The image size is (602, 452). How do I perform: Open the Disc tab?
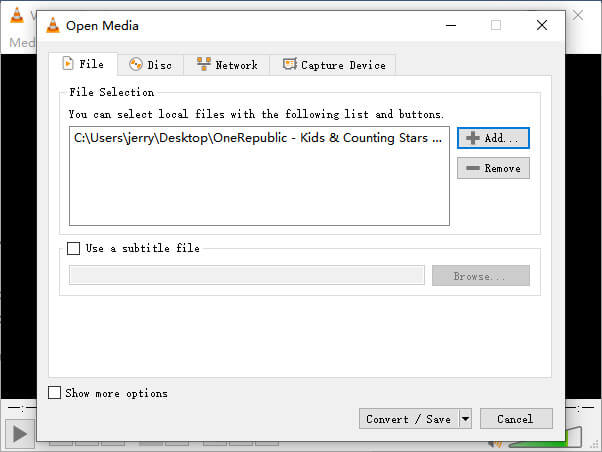[x=150, y=65]
